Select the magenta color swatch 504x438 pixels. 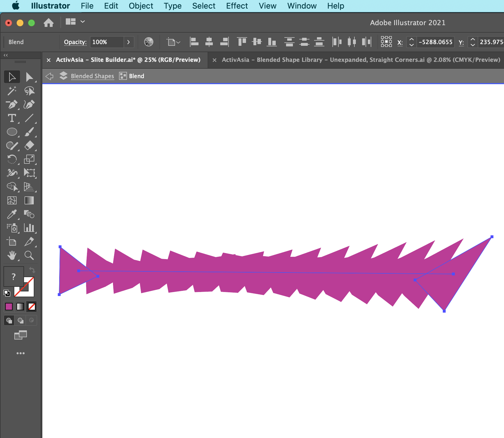[x=9, y=307]
